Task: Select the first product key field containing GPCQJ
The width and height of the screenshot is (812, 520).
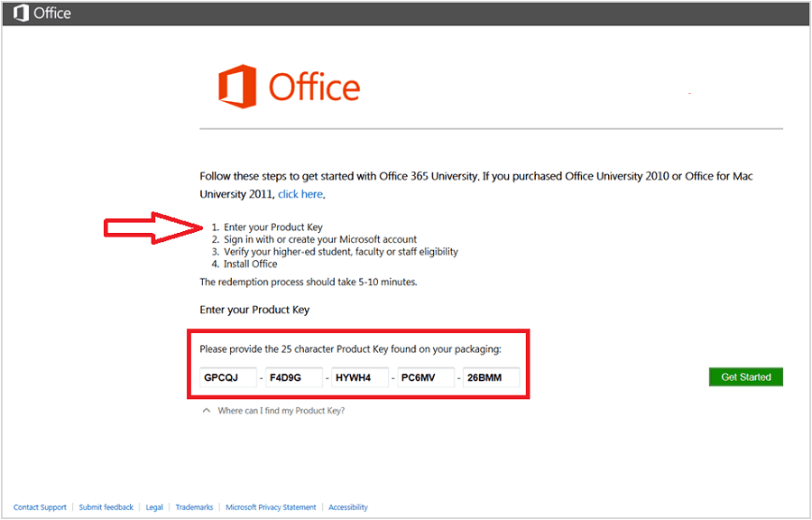Action: pyautogui.click(x=227, y=377)
